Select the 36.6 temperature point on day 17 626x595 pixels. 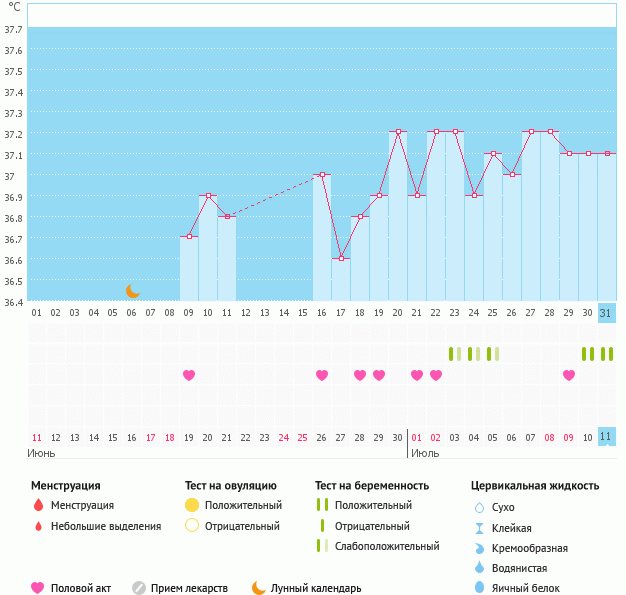pos(341,258)
